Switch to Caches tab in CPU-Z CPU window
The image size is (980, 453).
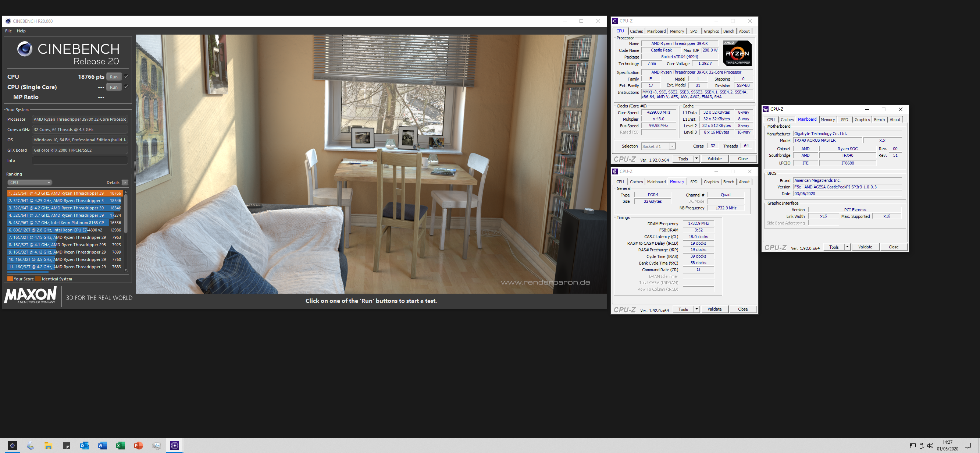636,31
